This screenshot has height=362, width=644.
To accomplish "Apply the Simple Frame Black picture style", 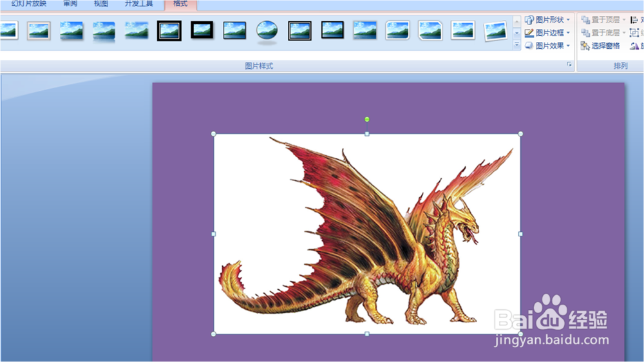I will pos(234,31).
